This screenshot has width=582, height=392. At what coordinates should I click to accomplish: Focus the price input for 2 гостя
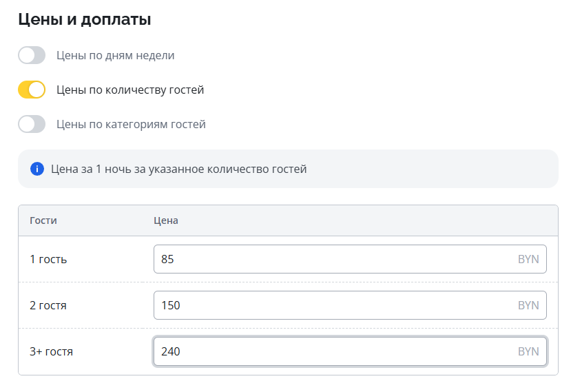[331, 305]
